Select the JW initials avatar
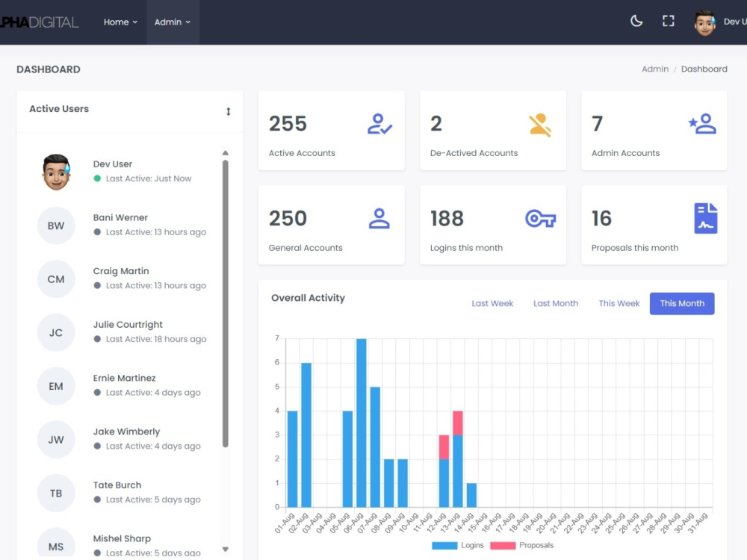747x560 pixels. [56, 440]
